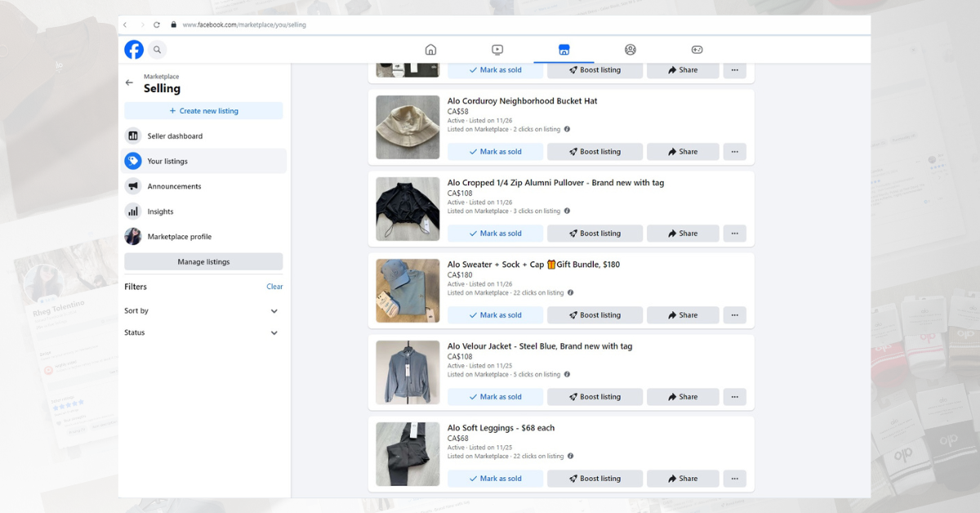Select Your listings in sidebar
This screenshot has height=513, width=980.
click(205, 161)
